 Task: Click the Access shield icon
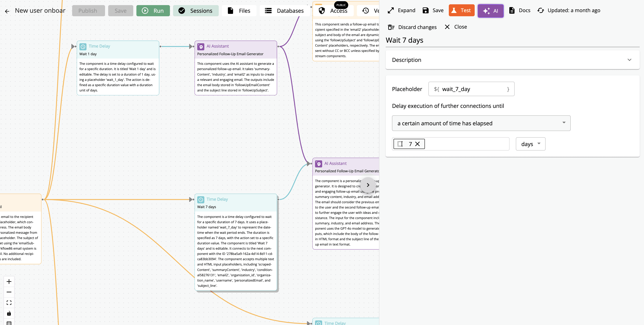click(322, 11)
